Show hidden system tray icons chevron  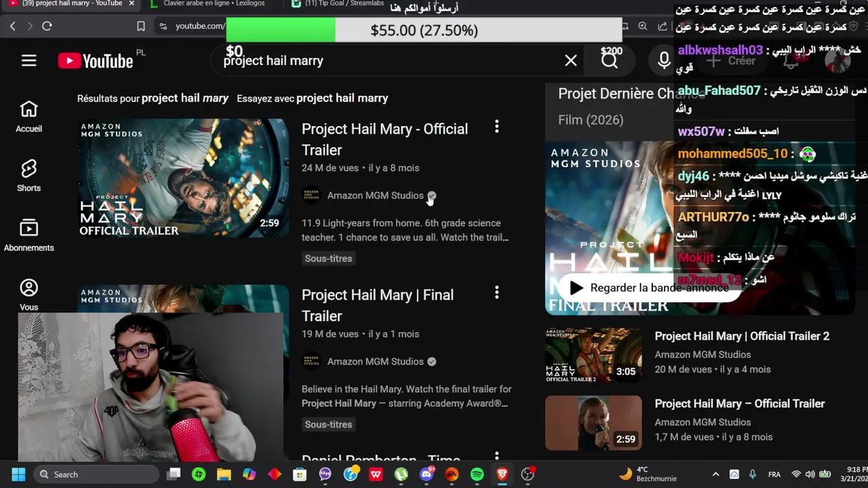click(715, 474)
